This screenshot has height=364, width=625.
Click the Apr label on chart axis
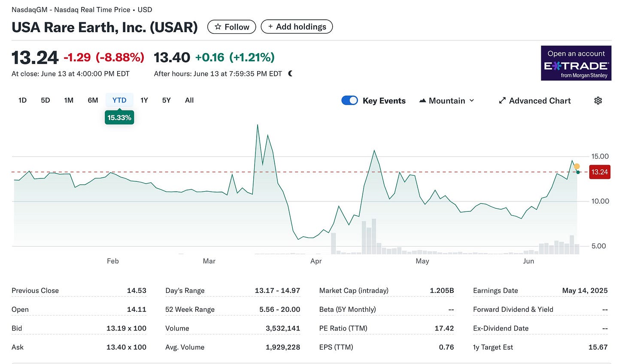pyautogui.click(x=316, y=261)
